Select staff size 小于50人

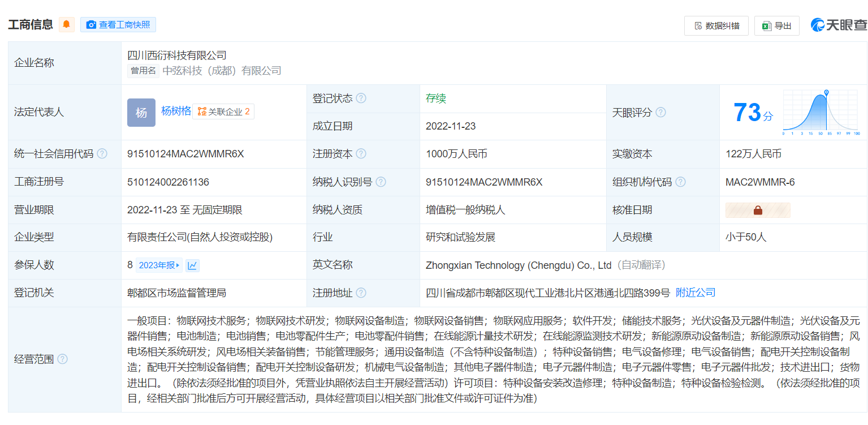(746, 237)
